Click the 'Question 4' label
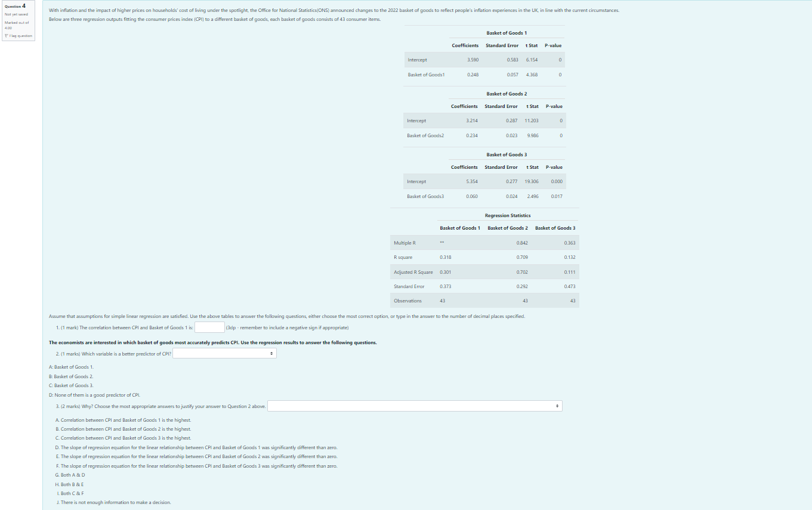 15,6
